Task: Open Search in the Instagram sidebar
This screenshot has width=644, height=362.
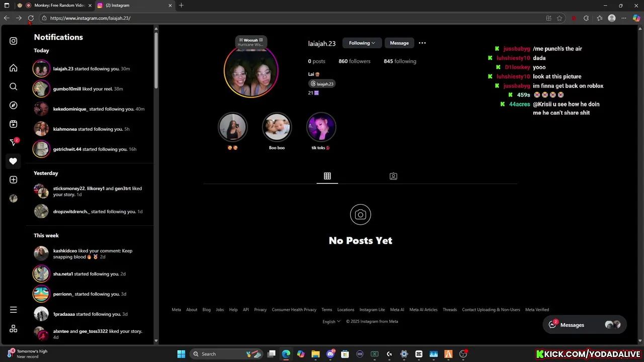Action: point(14,86)
